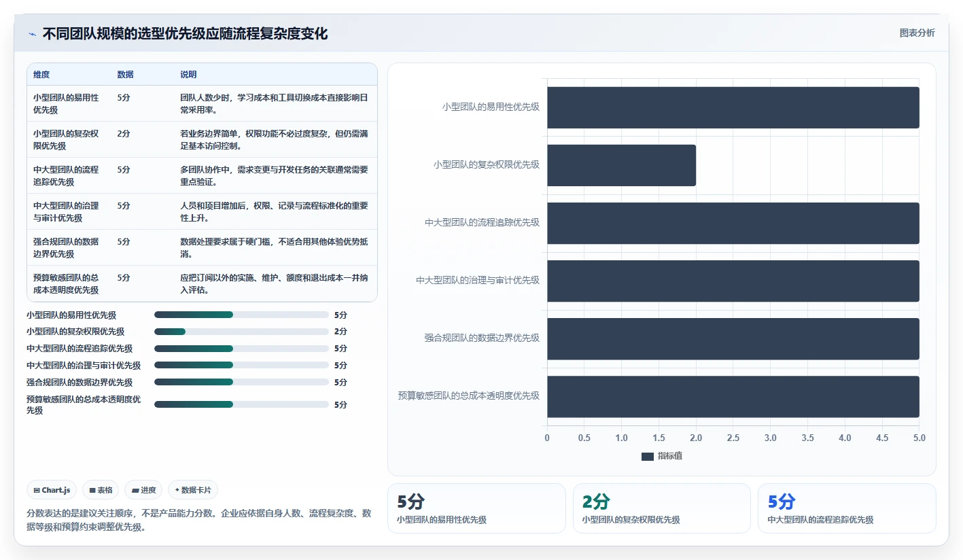The height and width of the screenshot is (560, 963).
Task: Click chart bar for 小型团队的复杂权限优先级
Action: [x=621, y=165]
